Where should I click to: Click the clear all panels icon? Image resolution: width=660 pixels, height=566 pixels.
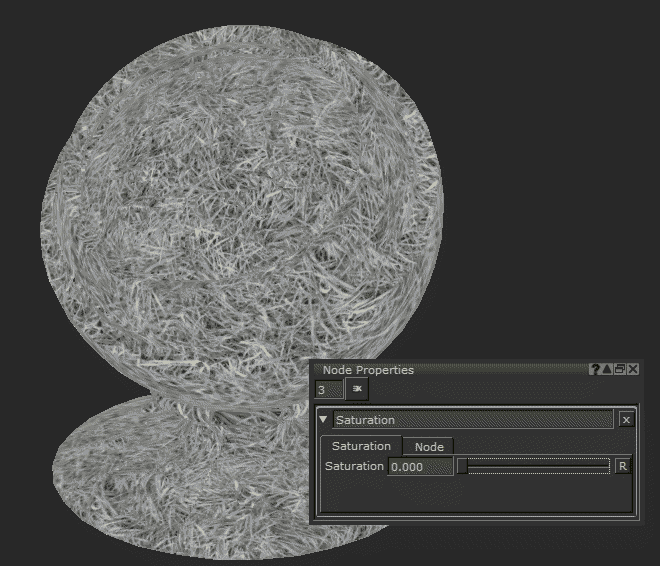click(358, 389)
